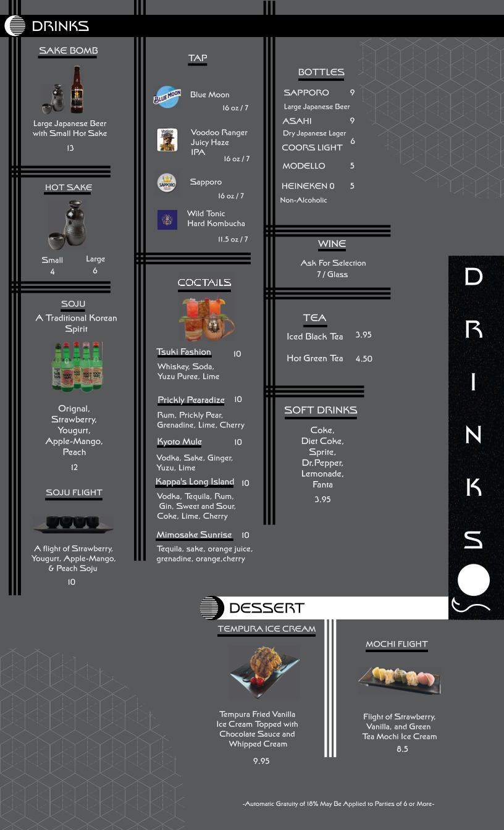Click the DESSERT title in white banner
This screenshot has width=504, height=830.
(266, 608)
